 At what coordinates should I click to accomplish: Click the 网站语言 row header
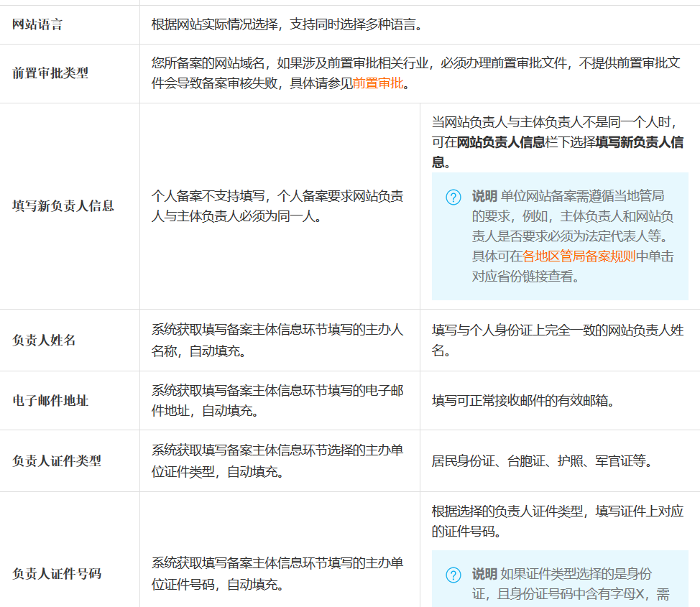(37, 24)
